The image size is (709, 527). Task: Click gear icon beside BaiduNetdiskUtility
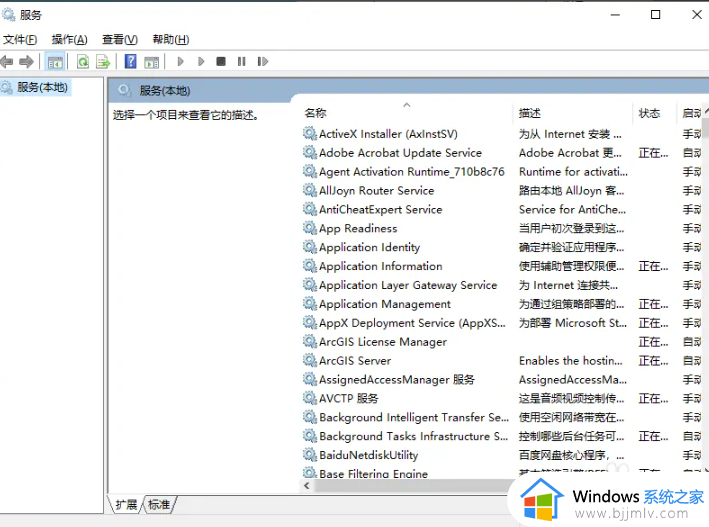310,455
